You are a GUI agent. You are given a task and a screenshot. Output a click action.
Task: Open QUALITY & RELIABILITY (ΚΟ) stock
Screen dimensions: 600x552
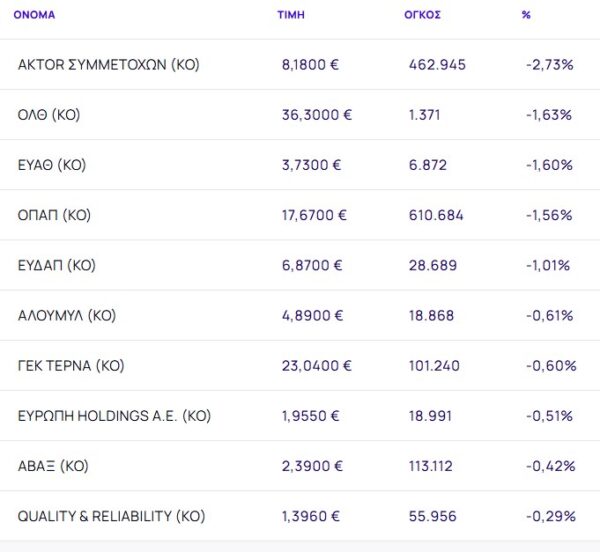click(111, 516)
